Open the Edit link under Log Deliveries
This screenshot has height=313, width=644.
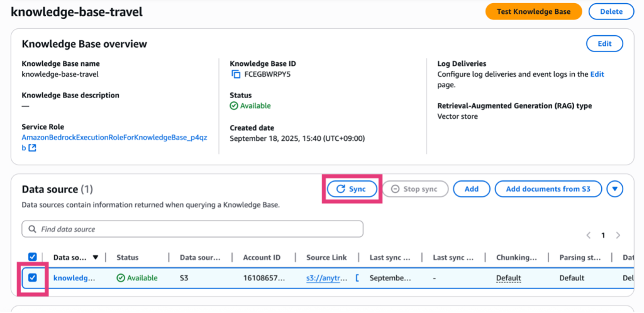597,74
